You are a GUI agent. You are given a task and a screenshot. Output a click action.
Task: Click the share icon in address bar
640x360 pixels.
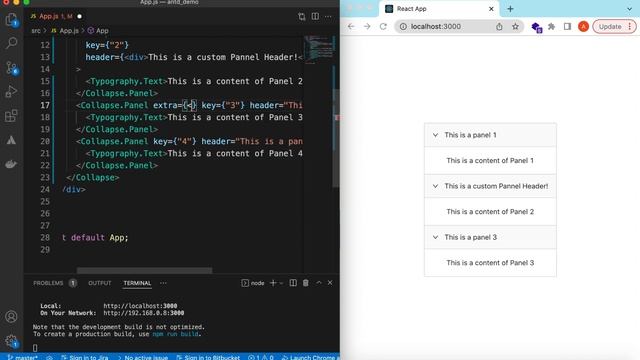click(x=499, y=27)
